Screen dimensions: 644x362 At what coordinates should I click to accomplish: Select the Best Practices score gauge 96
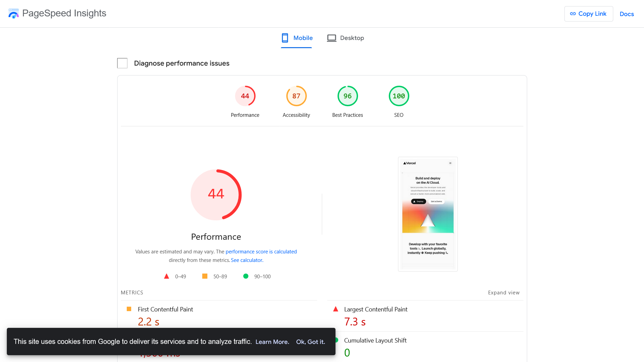347,96
